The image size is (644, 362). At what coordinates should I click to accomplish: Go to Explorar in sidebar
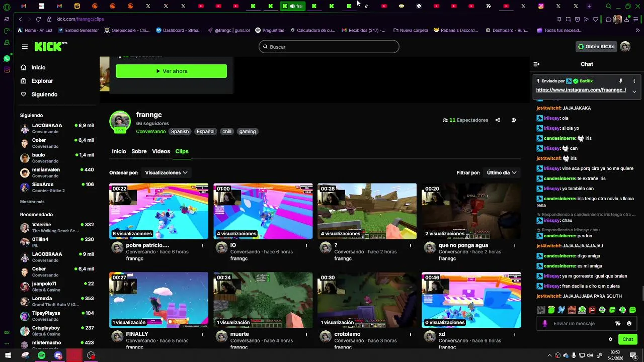click(x=37, y=81)
